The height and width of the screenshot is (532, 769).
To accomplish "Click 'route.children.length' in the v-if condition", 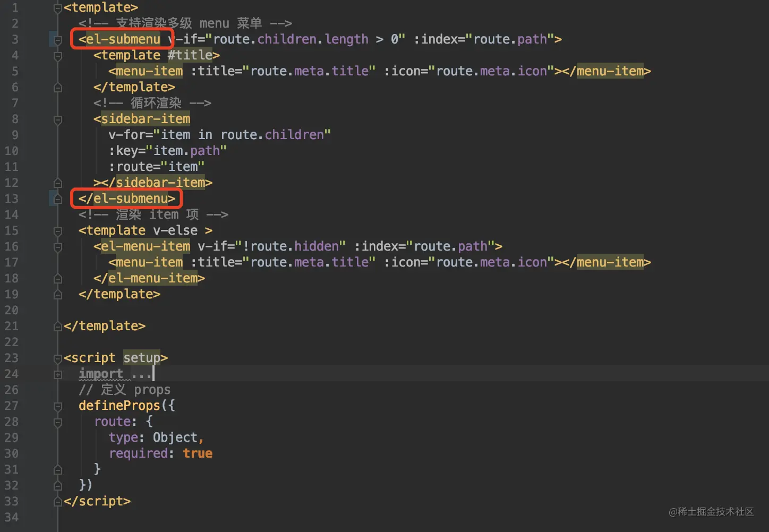I will click(291, 39).
